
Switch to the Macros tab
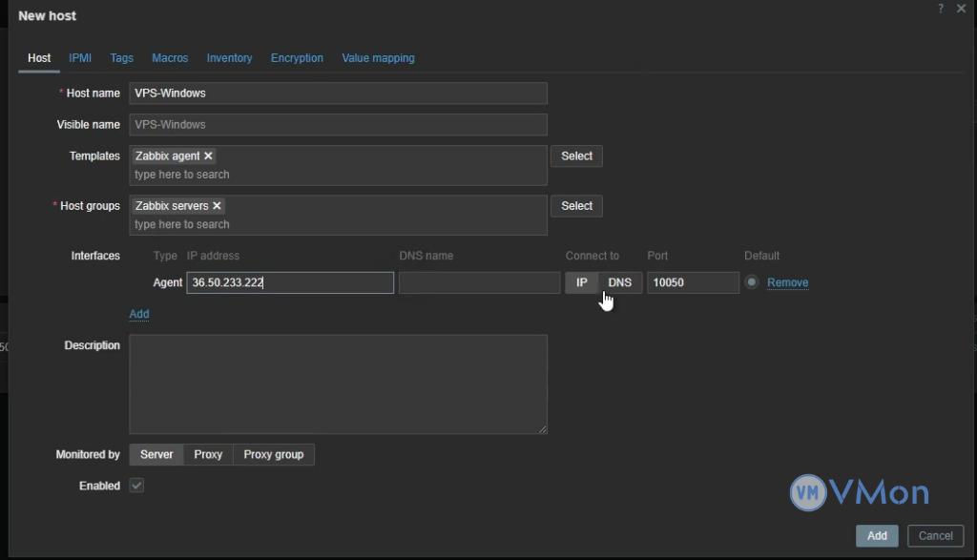(170, 58)
